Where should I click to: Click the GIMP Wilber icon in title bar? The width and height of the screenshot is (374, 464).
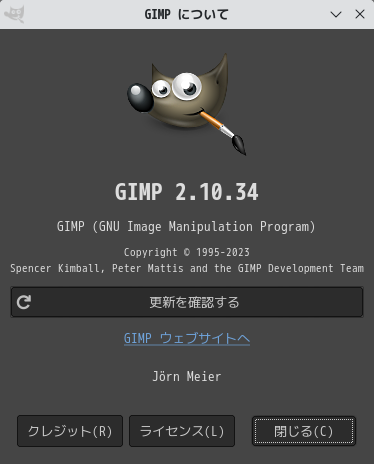pyautogui.click(x=14, y=14)
